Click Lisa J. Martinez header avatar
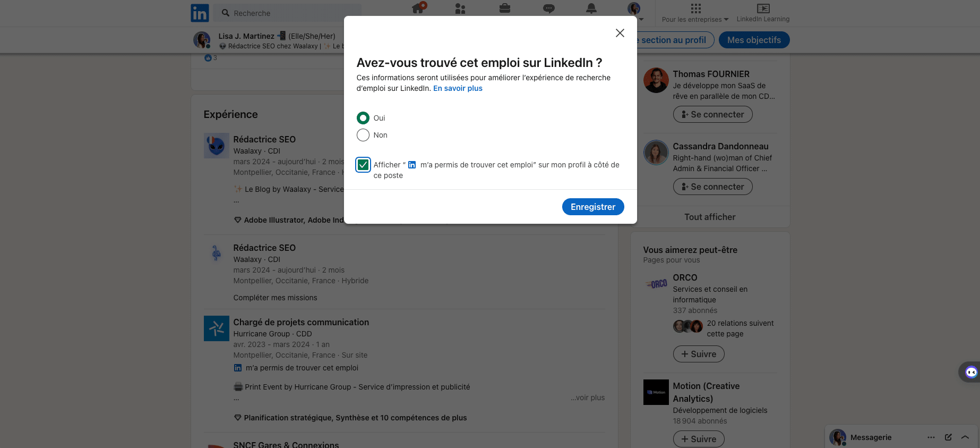This screenshot has width=980, height=448. point(202,40)
